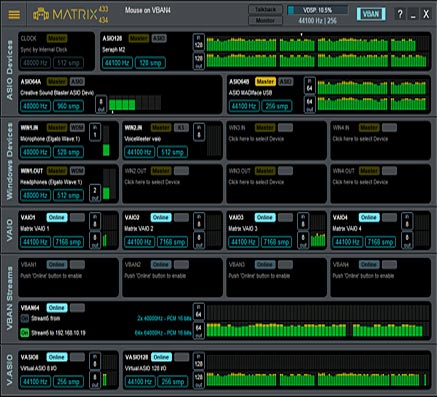The width and height of the screenshot is (437, 397).
Task: Open the ASIO64A 960 smp buffer selector
Action: coord(68,106)
